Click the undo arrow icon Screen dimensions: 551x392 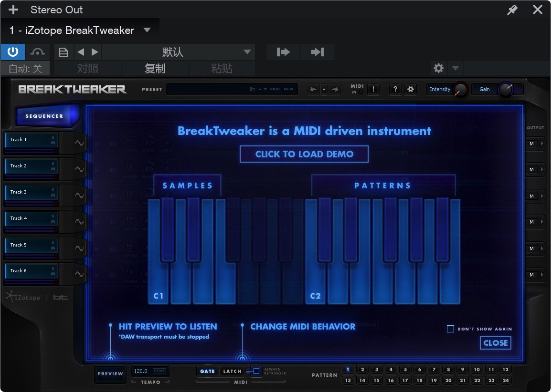(x=314, y=89)
